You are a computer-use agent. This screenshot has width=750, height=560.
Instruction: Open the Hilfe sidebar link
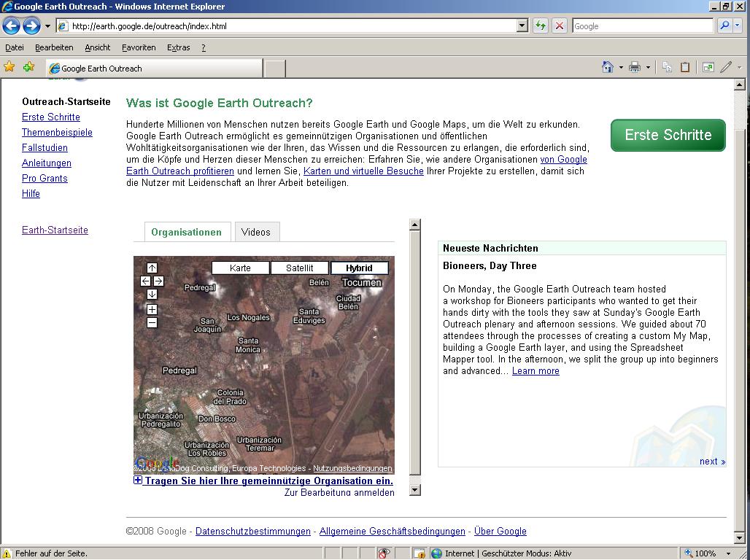tap(31, 194)
